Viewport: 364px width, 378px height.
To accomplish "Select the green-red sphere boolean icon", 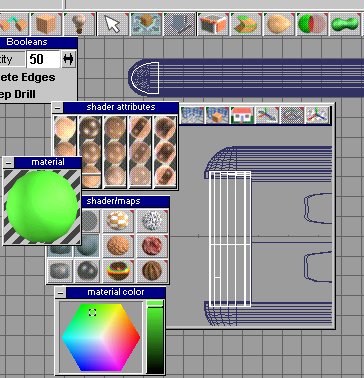I will (312, 24).
